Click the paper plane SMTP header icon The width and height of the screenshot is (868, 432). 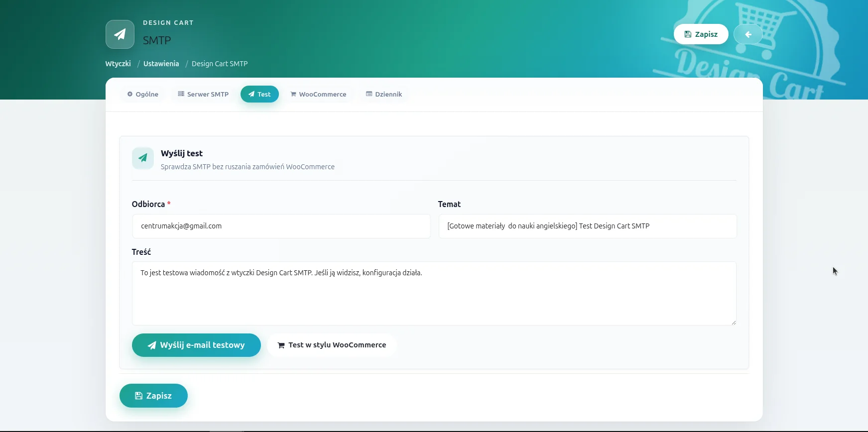120,34
